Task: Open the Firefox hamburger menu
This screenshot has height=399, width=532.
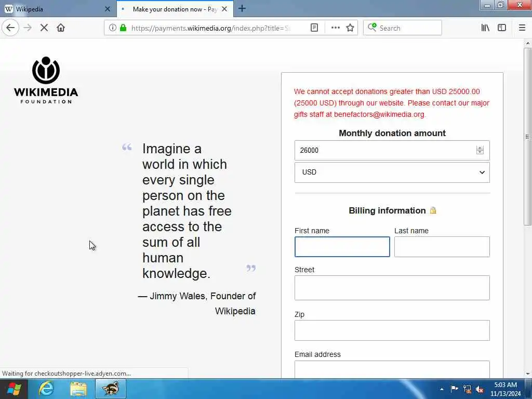Action: click(x=522, y=28)
